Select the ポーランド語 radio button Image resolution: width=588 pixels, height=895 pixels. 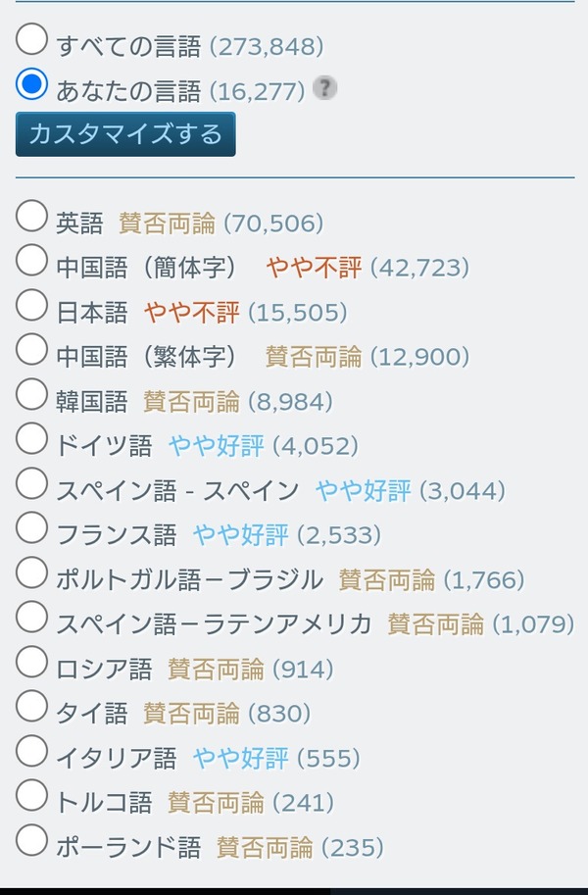tap(31, 840)
